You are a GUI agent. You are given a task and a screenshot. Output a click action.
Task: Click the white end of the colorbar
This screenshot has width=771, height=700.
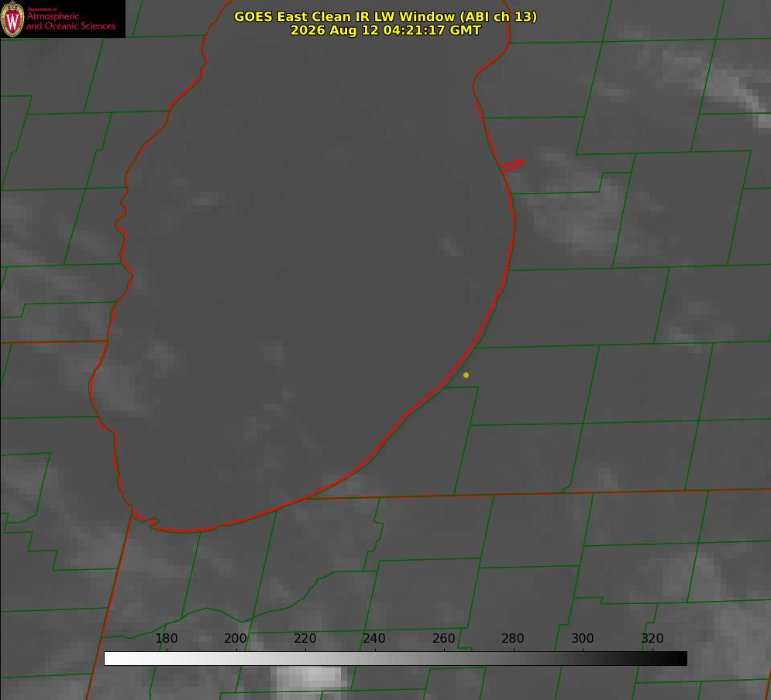coord(113,659)
